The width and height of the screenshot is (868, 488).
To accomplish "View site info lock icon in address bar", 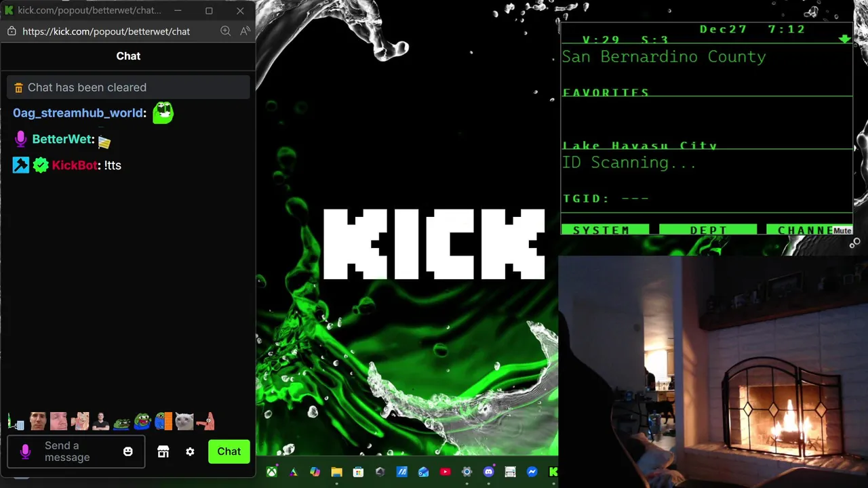I will click(x=12, y=31).
